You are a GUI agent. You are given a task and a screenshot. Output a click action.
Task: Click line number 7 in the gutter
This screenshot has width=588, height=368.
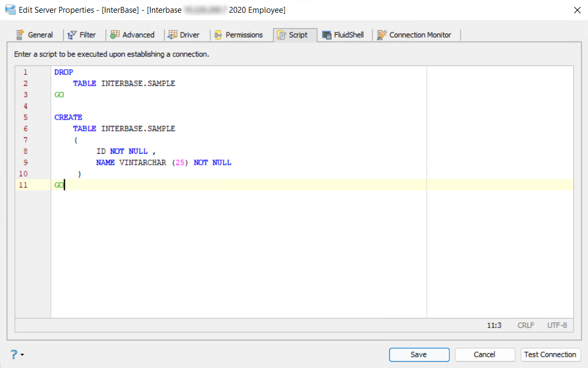[x=25, y=140]
